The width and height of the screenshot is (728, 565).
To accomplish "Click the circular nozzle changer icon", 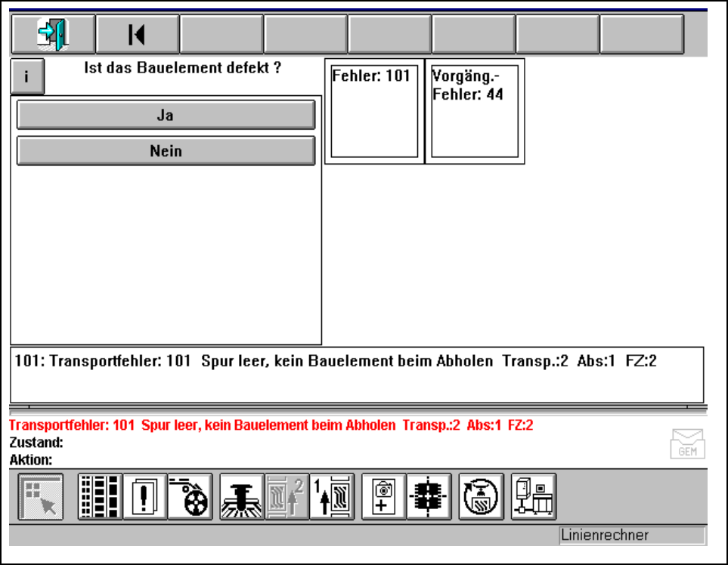I will (x=481, y=497).
